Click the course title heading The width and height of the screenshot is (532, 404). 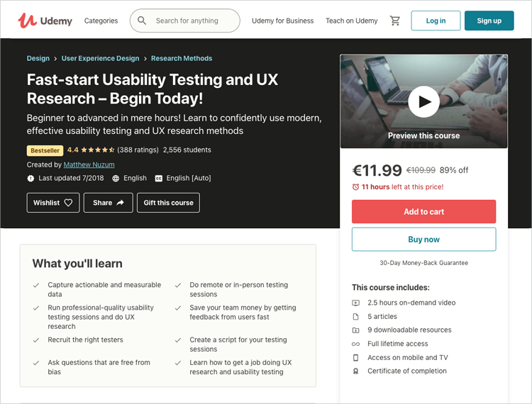[153, 89]
